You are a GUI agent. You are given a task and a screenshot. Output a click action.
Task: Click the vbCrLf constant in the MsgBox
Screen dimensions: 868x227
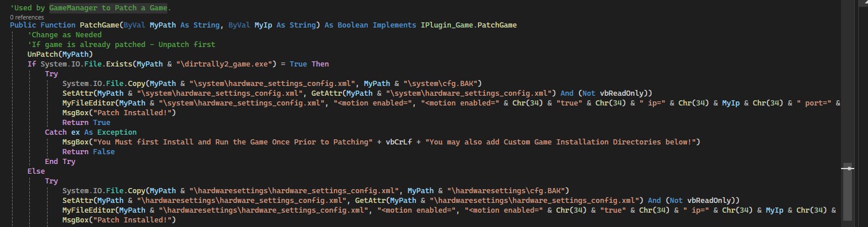(x=399, y=142)
